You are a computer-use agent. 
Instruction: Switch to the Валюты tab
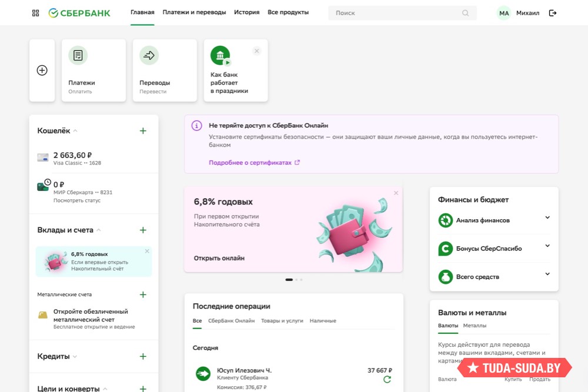[x=447, y=326]
